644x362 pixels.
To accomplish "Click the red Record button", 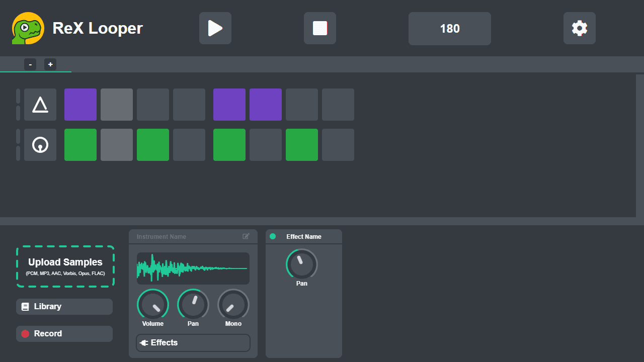I will click(64, 334).
